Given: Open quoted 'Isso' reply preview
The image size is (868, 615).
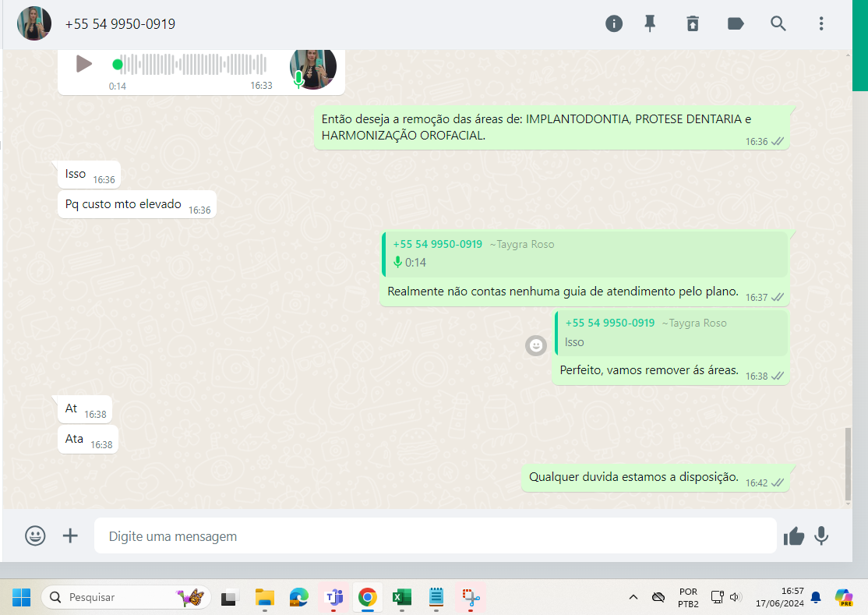Looking at the screenshot, I should point(672,333).
